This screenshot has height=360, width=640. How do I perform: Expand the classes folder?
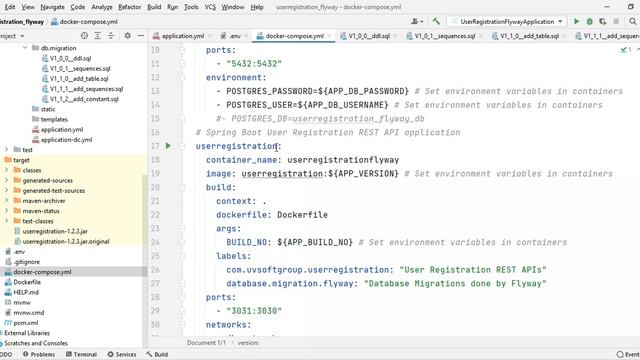pyautogui.click(x=7, y=170)
